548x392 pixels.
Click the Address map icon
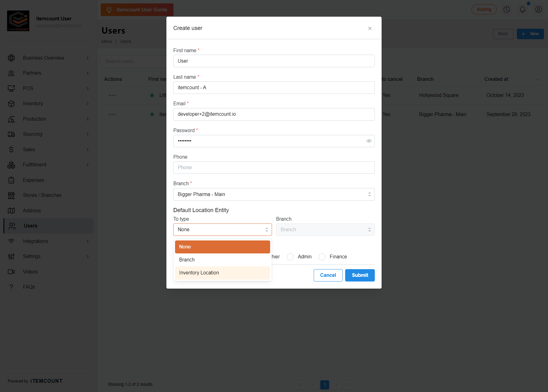pyautogui.click(x=11, y=211)
